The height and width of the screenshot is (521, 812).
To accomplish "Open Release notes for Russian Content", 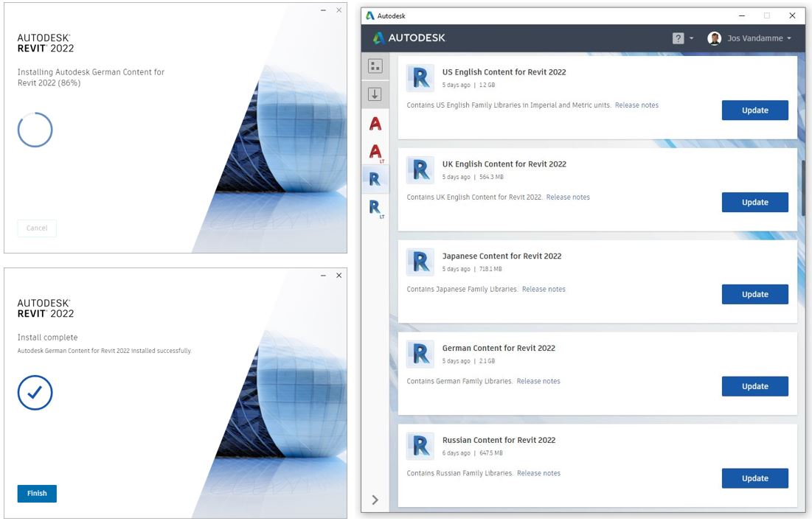I will 538,473.
